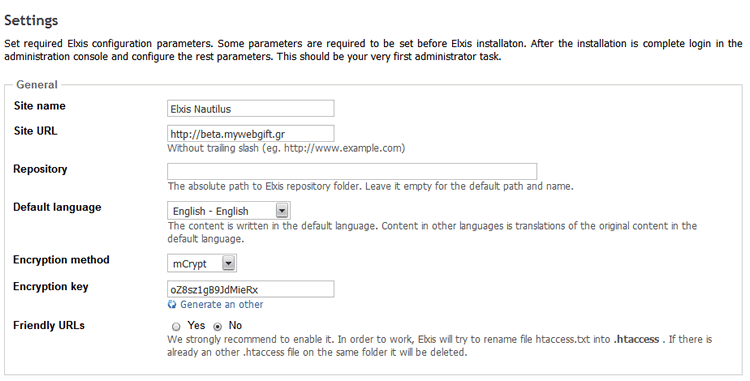Click the Yes label text for Friendly URLs
Viewport: 750px width, 381px height.
pos(196,325)
